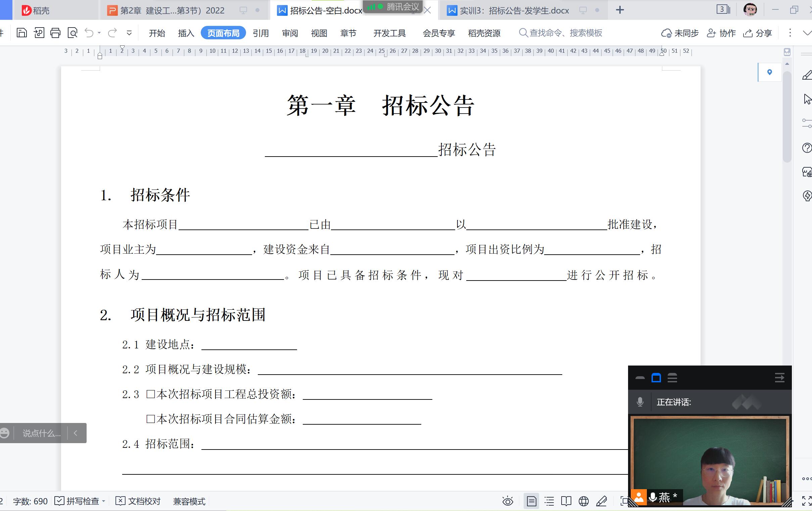The width and height of the screenshot is (812, 511).
Task: Toggle eye protection mode icon
Action: [x=508, y=501]
